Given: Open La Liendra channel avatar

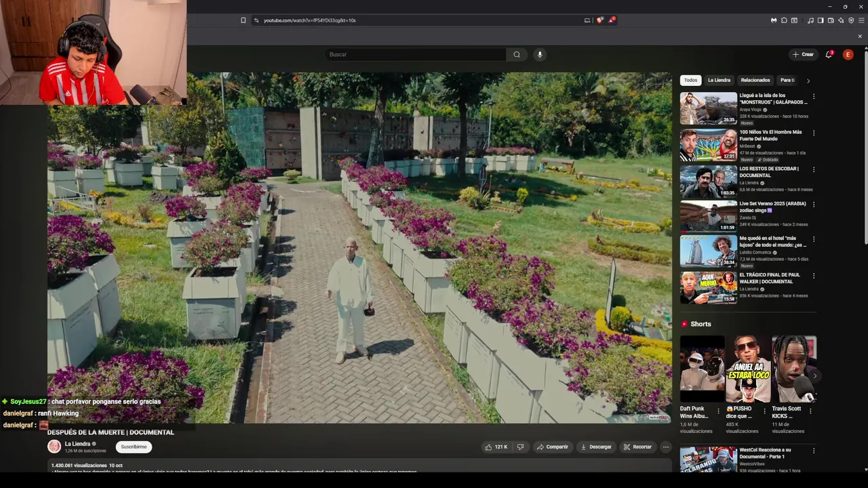Looking at the screenshot, I should tap(54, 447).
